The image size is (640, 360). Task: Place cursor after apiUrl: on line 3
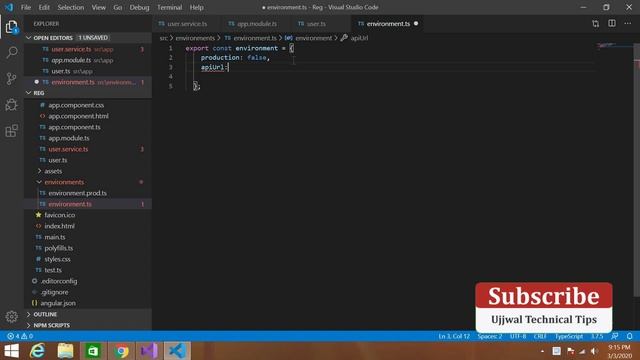click(229, 67)
